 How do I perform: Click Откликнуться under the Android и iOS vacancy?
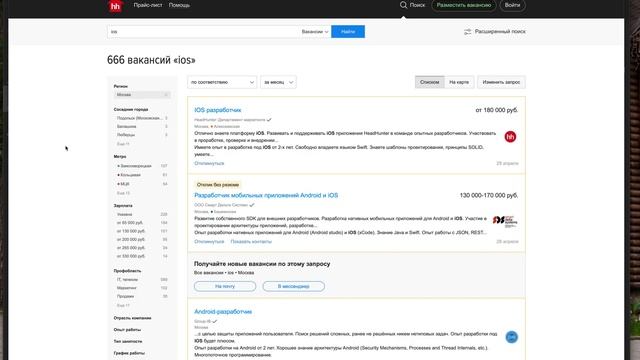[x=209, y=242]
